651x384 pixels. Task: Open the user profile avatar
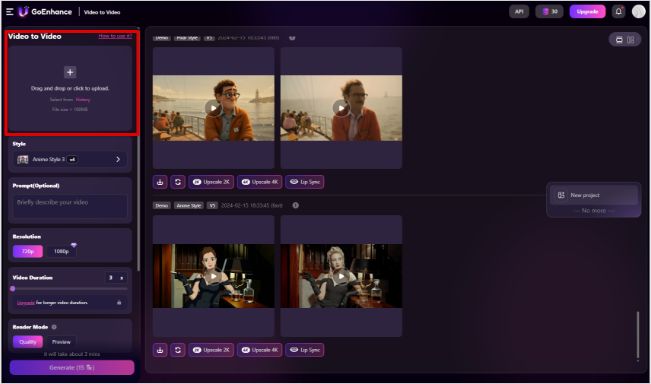(638, 12)
